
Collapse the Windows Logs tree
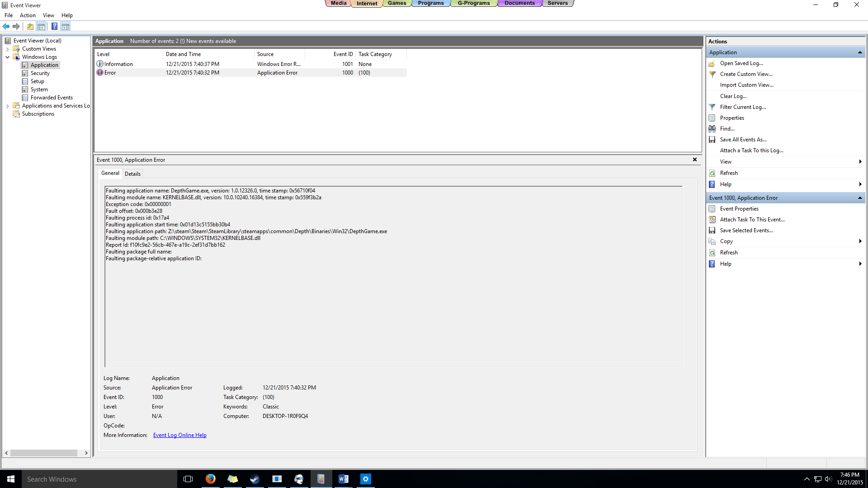7,56
